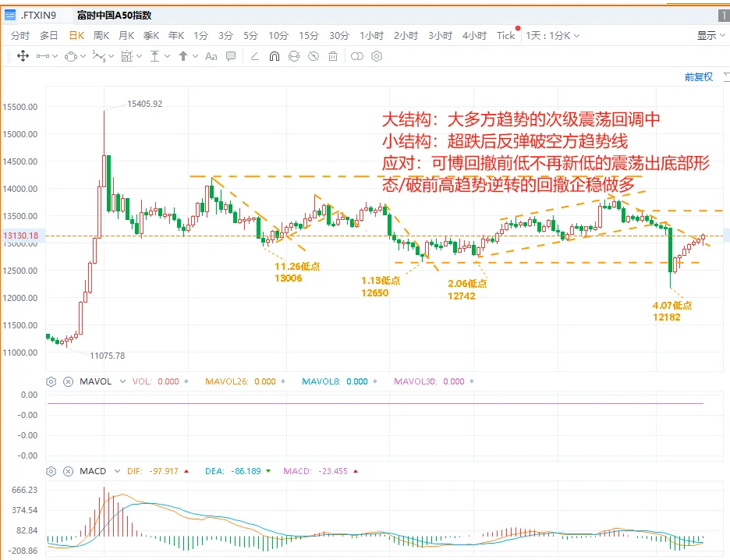Open the drawing toolbar settings gear
The width and height of the screenshot is (730, 560).
[x=377, y=56]
